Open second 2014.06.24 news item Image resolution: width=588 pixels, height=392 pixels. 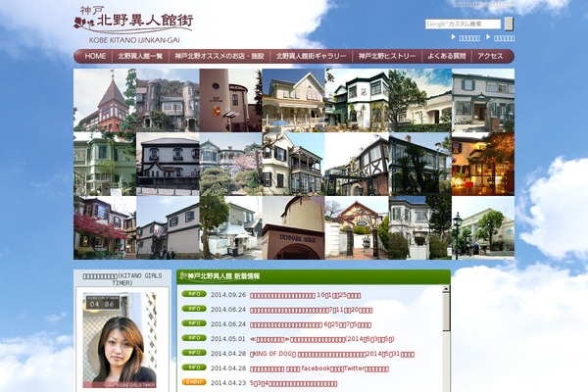pos(311,324)
